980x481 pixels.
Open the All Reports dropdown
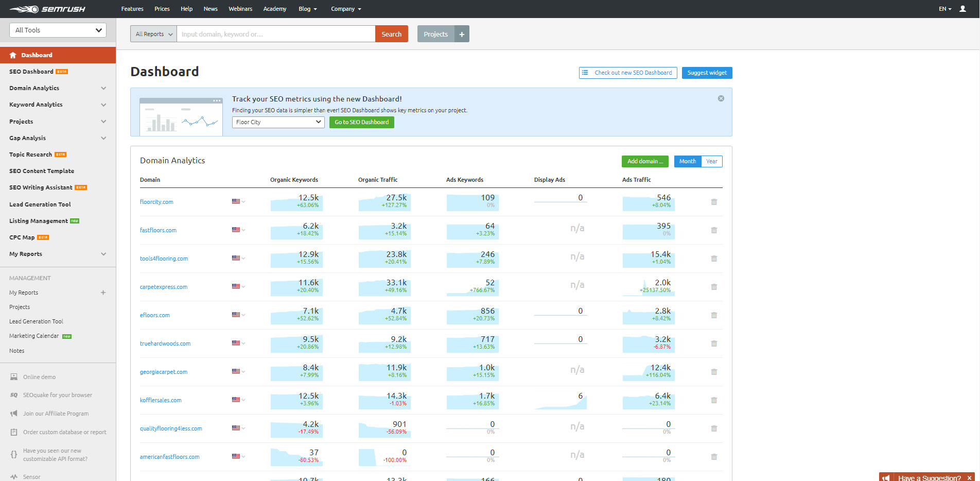click(153, 34)
